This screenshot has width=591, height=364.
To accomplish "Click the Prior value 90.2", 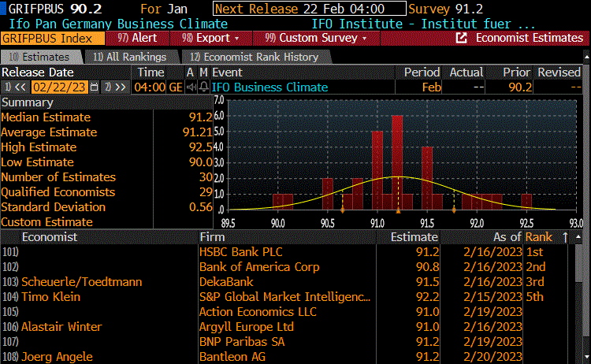I will point(520,87).
